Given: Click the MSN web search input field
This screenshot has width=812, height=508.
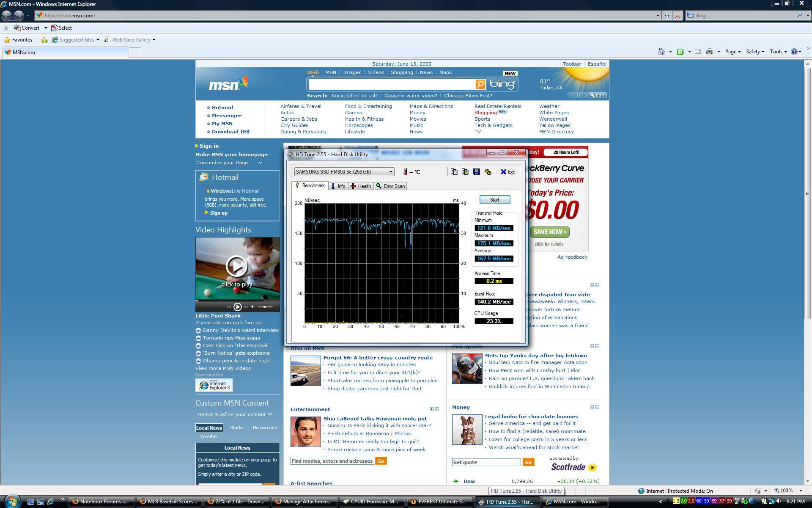Looking at the screenshot, I should tap(392, 84).
